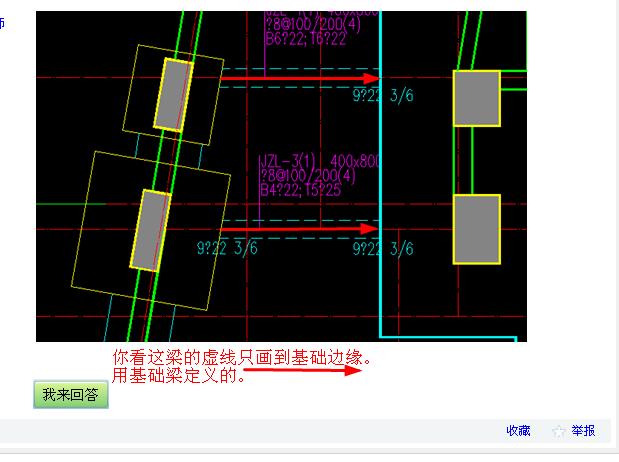Click the star icon beside 举报
The width and height of the screenshot is (619, 462).
pyautogui.click(x=559, y=431)
